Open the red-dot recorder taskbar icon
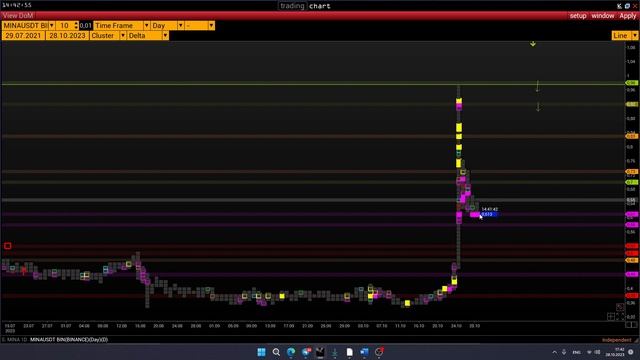Image resolution: width=640 pixels, height=360 pixels. click(379, 352)
